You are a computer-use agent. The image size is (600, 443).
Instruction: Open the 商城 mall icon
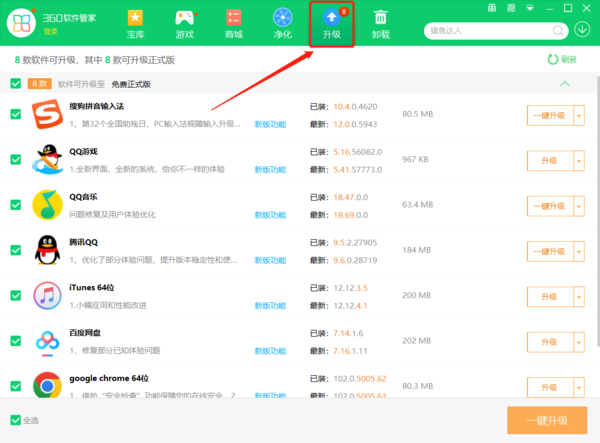tap(233, 24)
